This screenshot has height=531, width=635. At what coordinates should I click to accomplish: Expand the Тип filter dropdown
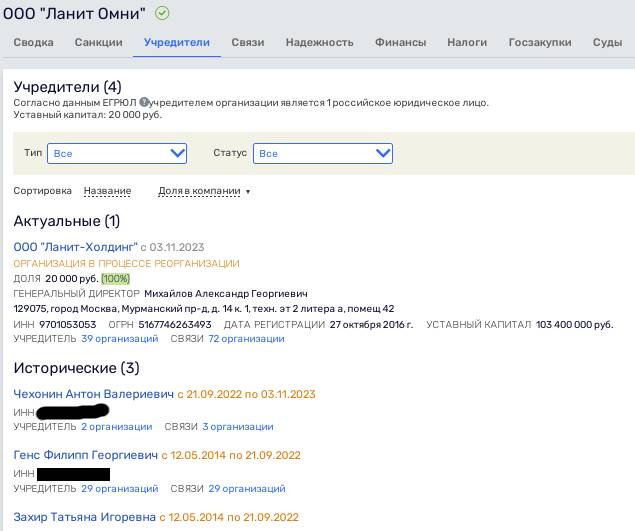click(x=117, y=154)
